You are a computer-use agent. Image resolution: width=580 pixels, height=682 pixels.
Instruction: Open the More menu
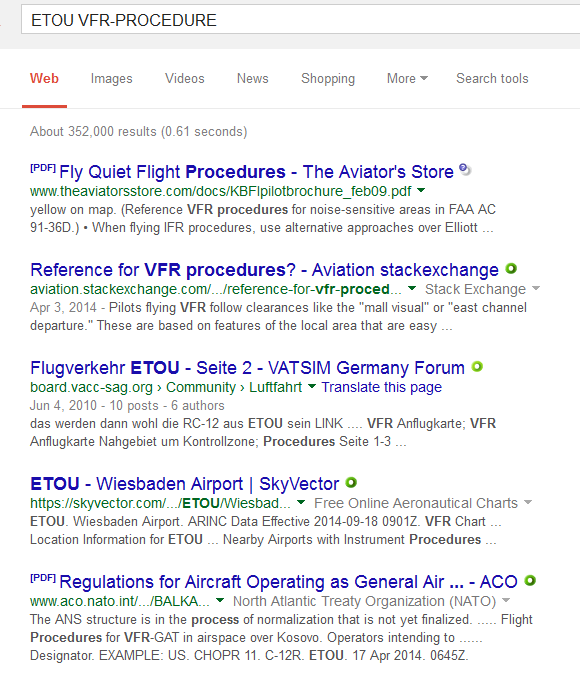coord(407,78)
